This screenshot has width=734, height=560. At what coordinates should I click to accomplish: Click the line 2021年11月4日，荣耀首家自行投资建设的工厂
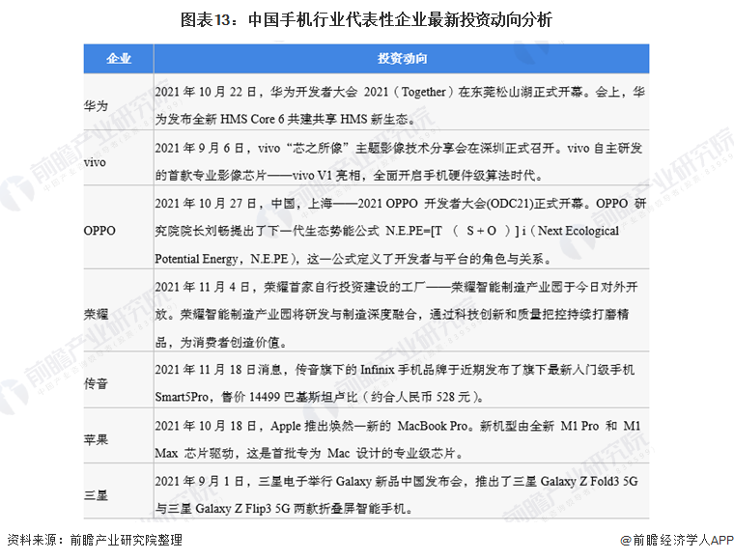pos(397,287)
